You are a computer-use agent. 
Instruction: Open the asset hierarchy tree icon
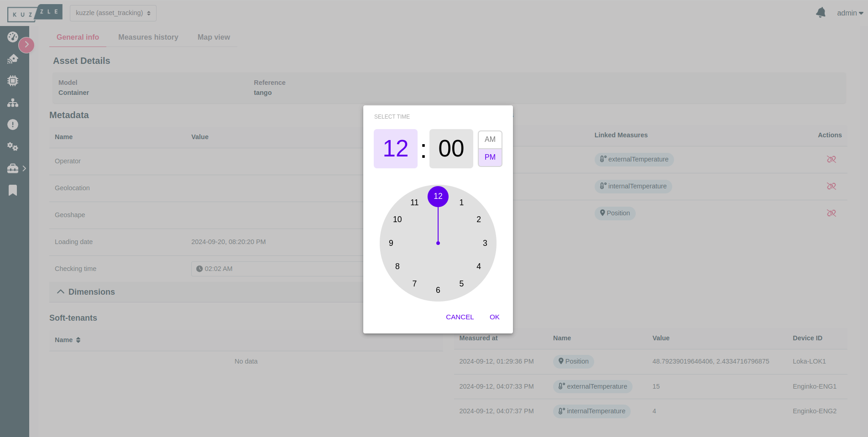coord(13,103)
